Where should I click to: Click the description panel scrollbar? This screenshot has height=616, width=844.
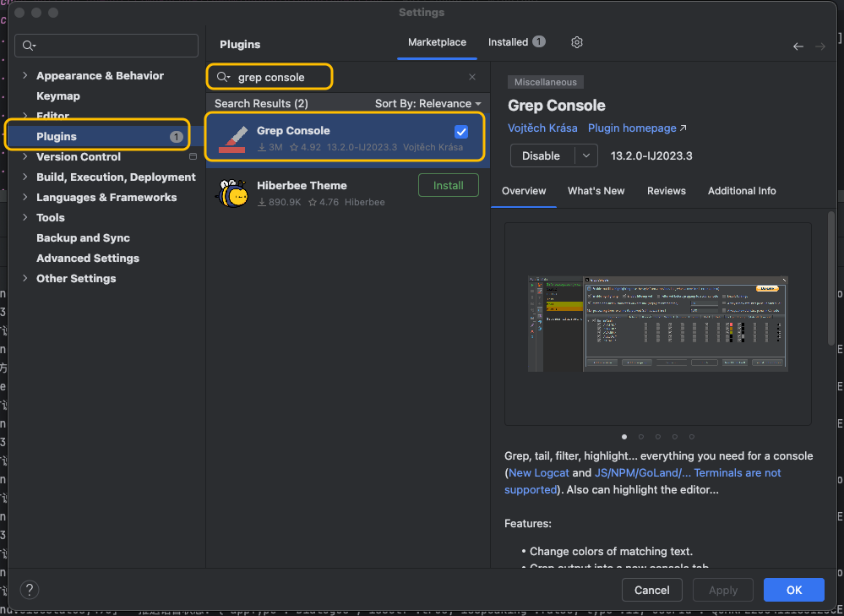831,278
